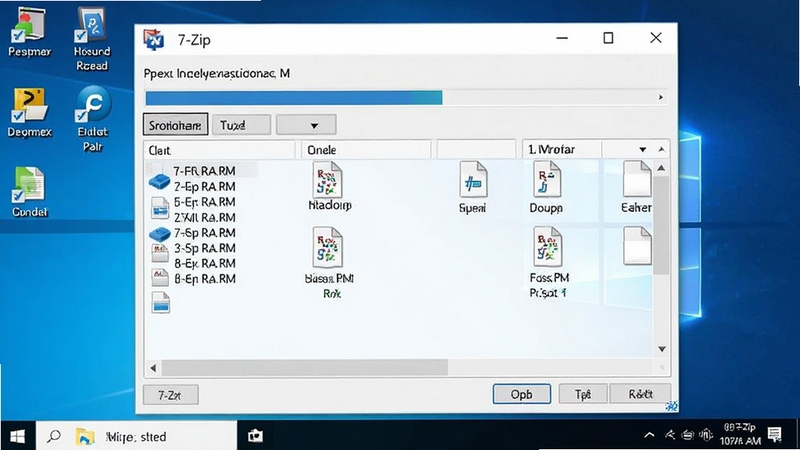This screenshot has height=450, width=800.
Task: Open the Condel desktop icon
Action: 29,192
